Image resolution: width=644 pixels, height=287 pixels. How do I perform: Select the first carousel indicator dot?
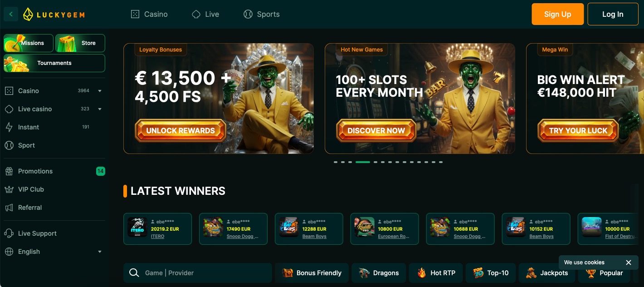tap(336, 162)
